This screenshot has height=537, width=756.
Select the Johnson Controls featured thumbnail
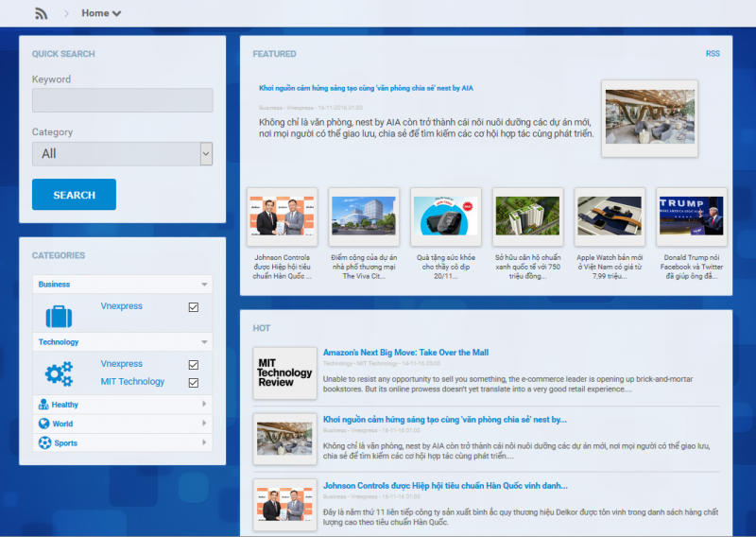pyautogui.click(x=282, y=217)
